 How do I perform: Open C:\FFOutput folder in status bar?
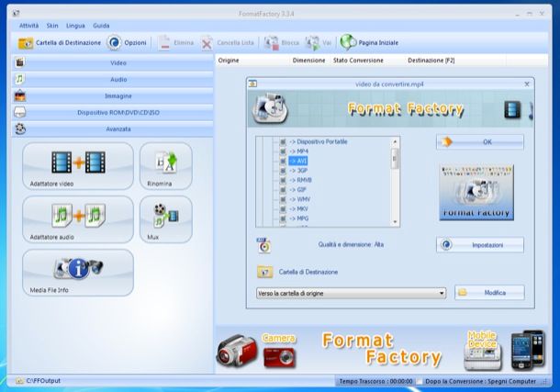39,381
